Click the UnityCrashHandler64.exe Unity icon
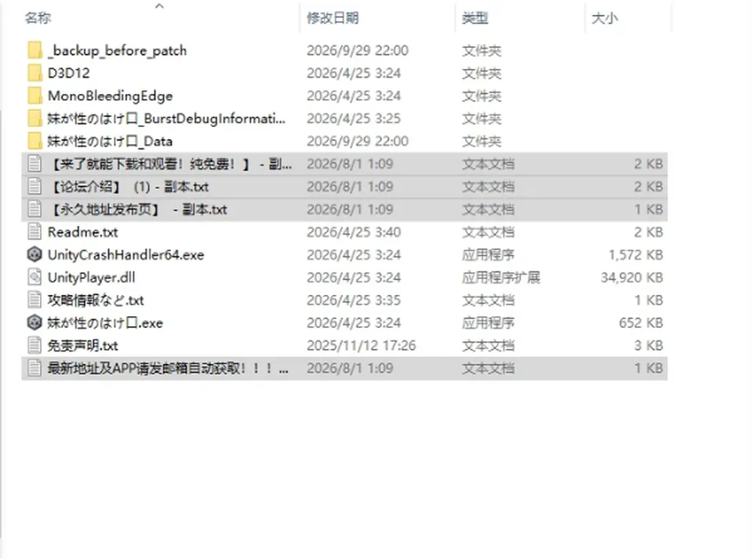Viewport: 753px width, 560px height. [x=35, y=255]
